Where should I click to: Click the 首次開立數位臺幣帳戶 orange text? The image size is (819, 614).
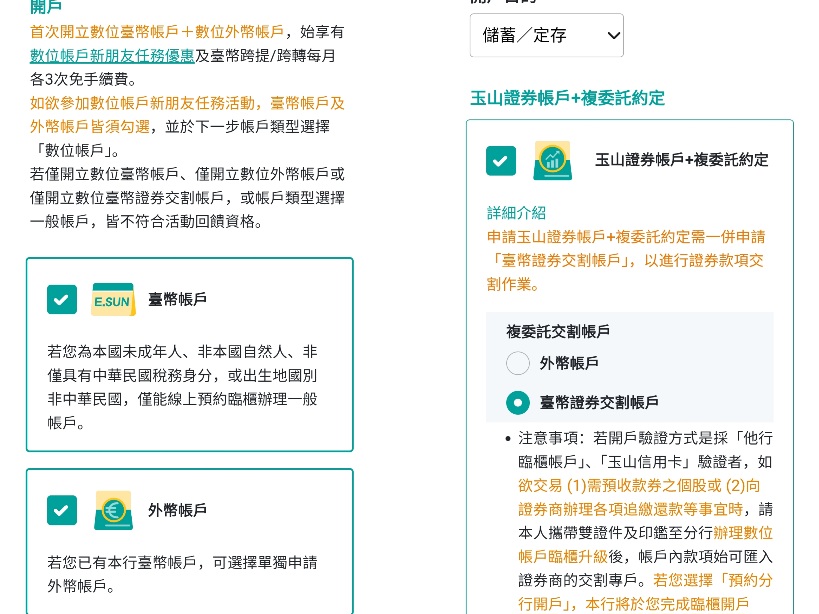pyautogui.click(x=157, y=32)
